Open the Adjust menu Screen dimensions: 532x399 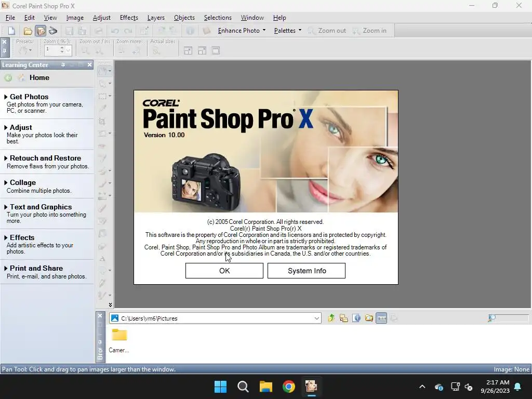pyautogui.click(x=101, y=18)
